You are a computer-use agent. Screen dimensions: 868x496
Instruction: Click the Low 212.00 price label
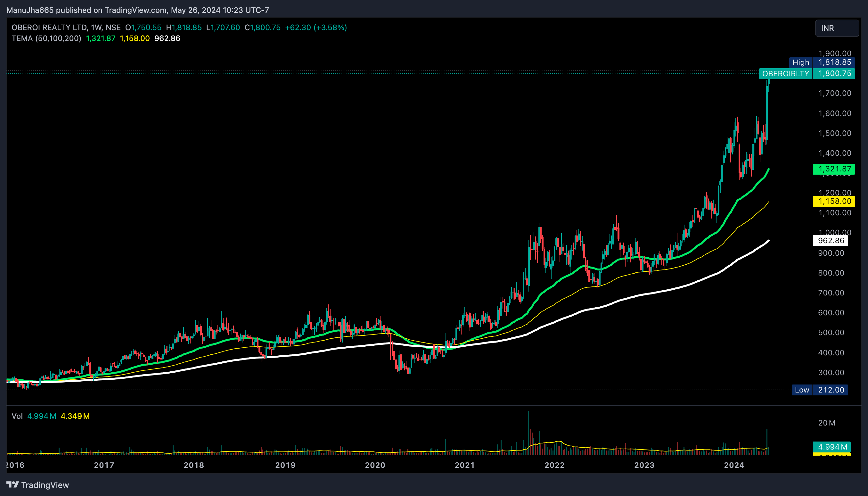coord(820,390)
